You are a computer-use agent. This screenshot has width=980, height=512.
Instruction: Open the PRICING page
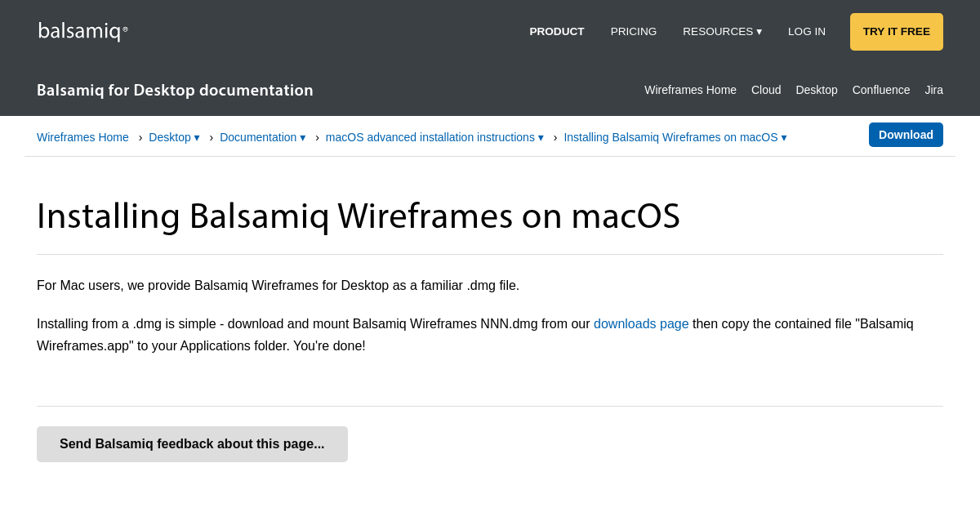click(633, 31)
